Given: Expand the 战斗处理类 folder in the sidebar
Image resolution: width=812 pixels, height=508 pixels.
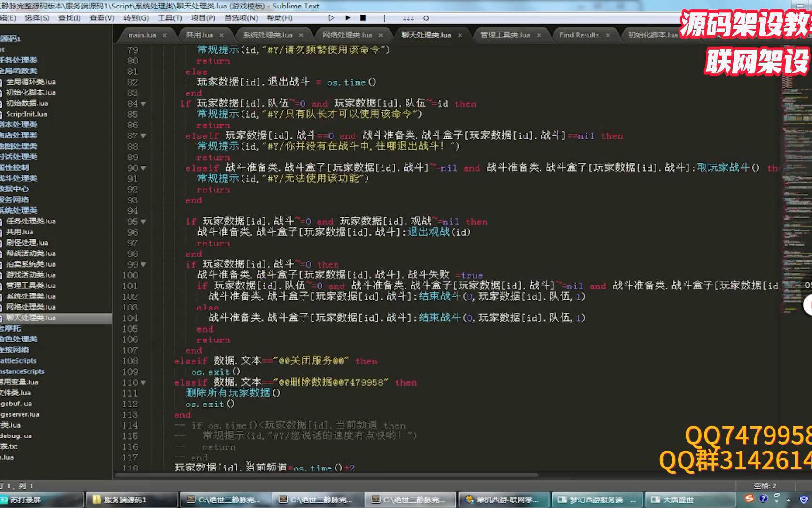Looking at the screenshot, I should [x=19, y=178].
